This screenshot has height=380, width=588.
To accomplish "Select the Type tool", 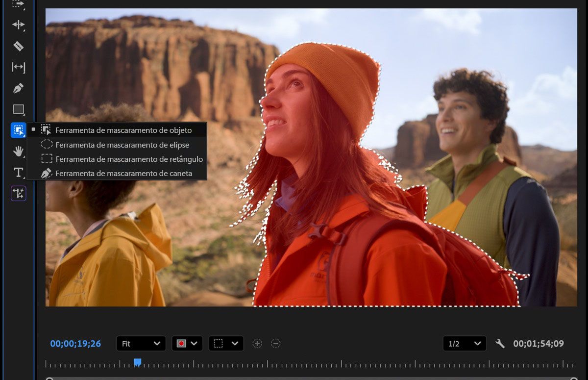I will [18, 173].
